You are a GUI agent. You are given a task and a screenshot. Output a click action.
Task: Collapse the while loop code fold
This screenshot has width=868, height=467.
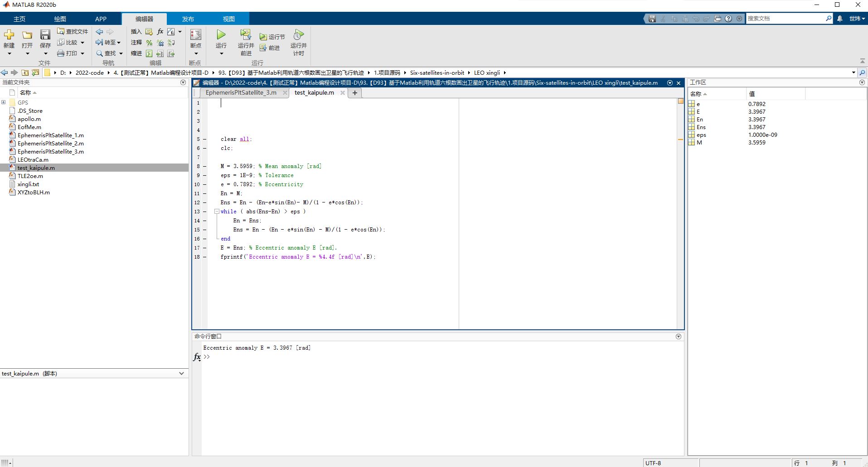tap(217, 212)
